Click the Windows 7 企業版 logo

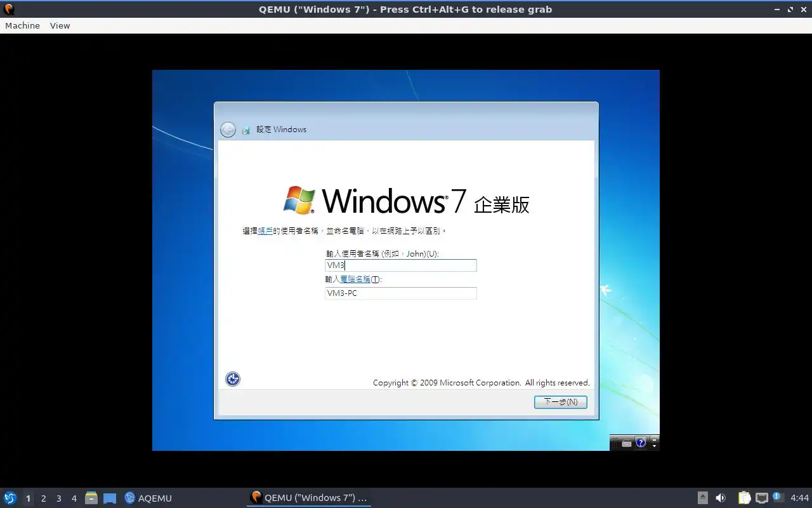406,200
